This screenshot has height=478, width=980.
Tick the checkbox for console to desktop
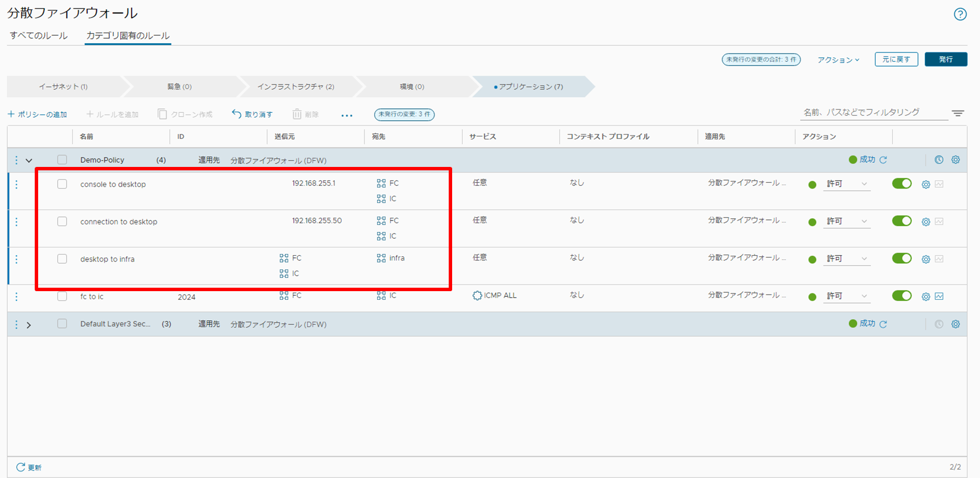pos(62,184)
